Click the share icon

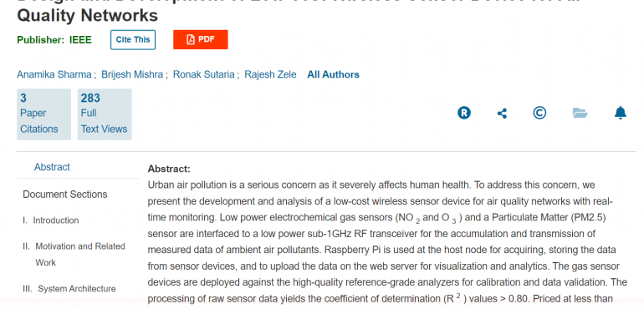pyautogui.click(x=502, y=114)
